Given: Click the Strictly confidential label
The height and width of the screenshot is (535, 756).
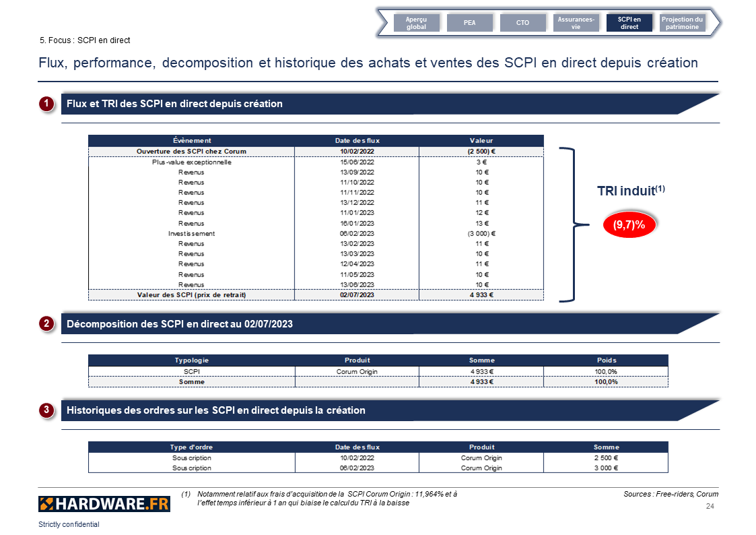Looking at the screenshot, I should [69, 524].
